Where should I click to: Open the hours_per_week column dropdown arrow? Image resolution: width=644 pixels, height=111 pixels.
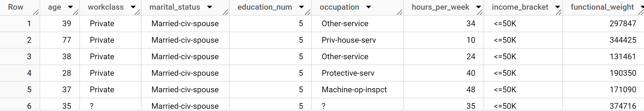tap(479, 7)
